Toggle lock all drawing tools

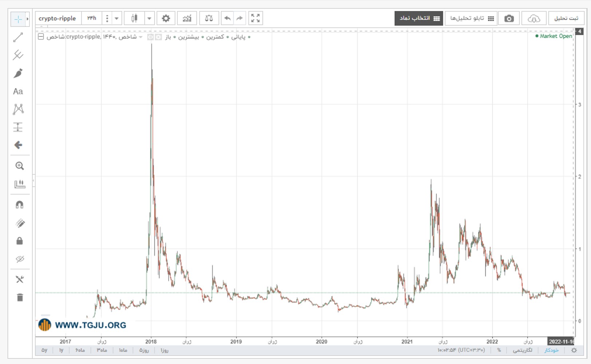(20, 241)
